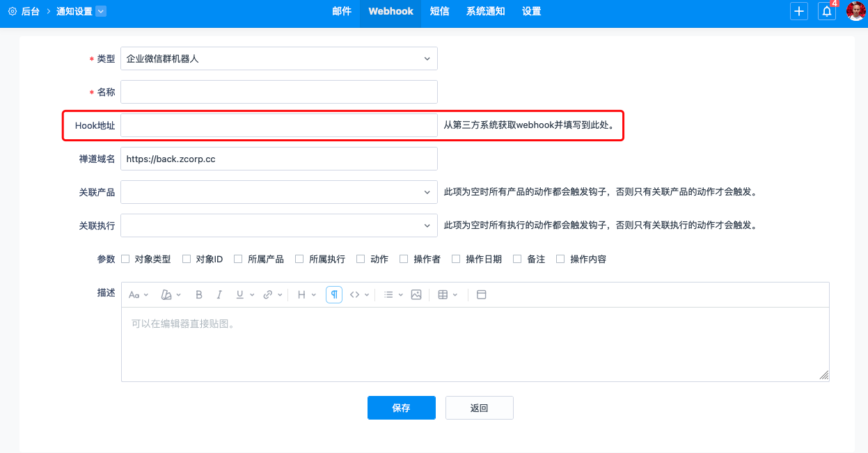The width and height of the screenshot is (868, 453).
Task: Apply italic formatting in the editor
Action: tap(219, 295)
